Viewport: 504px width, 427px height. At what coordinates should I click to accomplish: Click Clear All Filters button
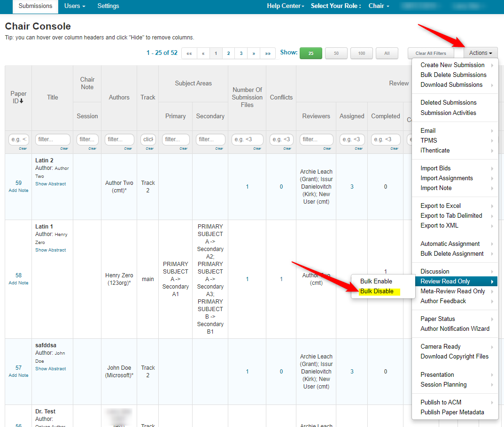click(430, 53)
